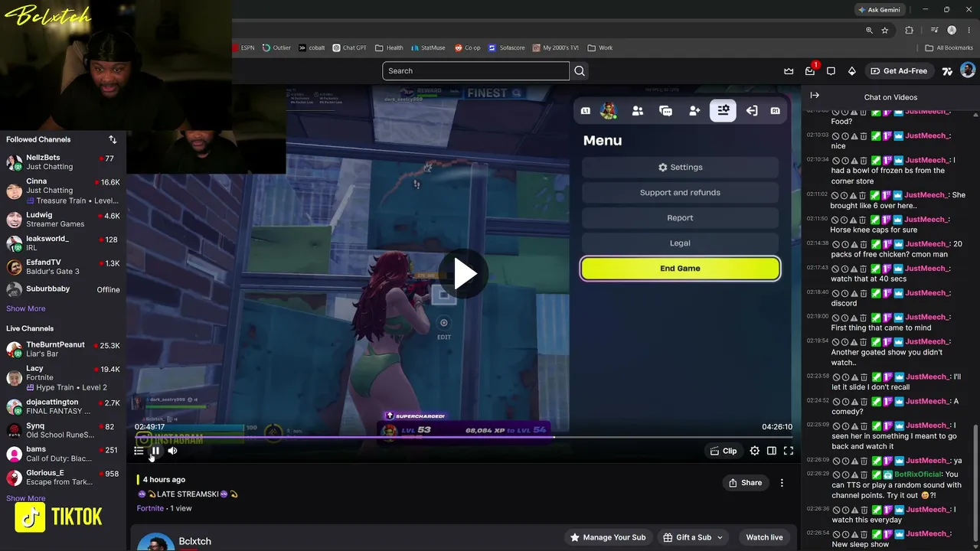Open video player settings gear
The width and height of the screenshot is (980, 551).
pyautogui.click(x=755, y=451)
